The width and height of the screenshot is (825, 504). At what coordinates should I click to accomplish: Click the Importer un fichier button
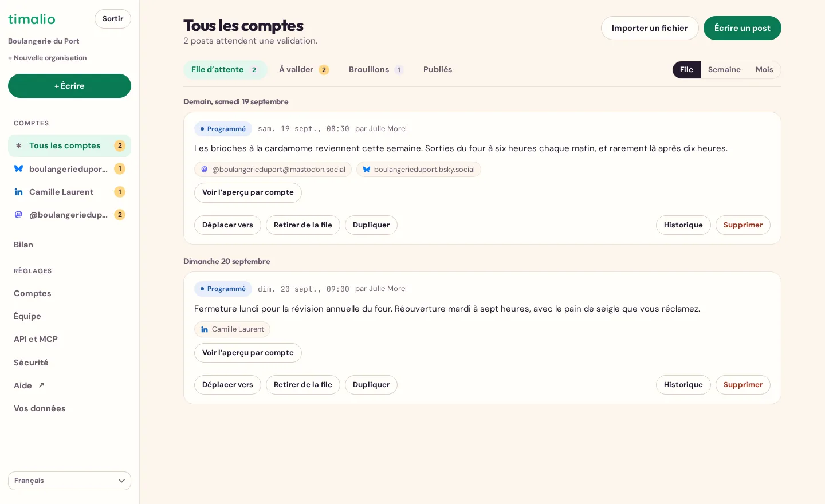(x=650, y=28)
